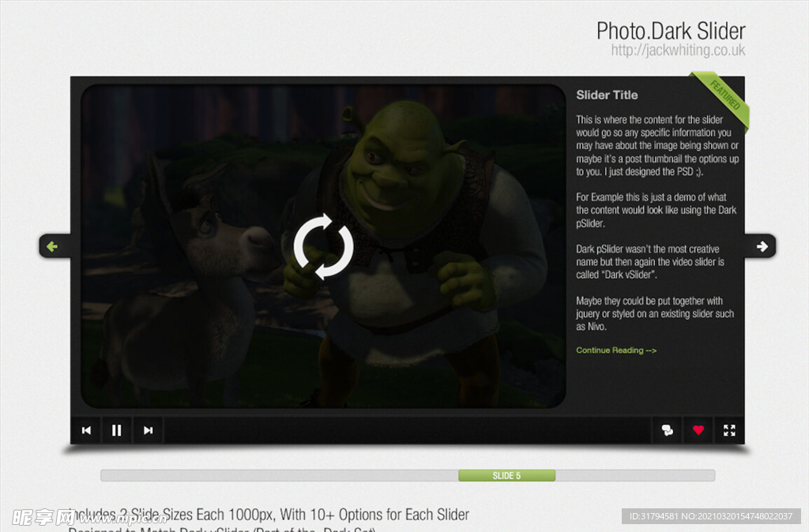Visit the jackwhiting.co.uk link

click(x=678, y=50)
